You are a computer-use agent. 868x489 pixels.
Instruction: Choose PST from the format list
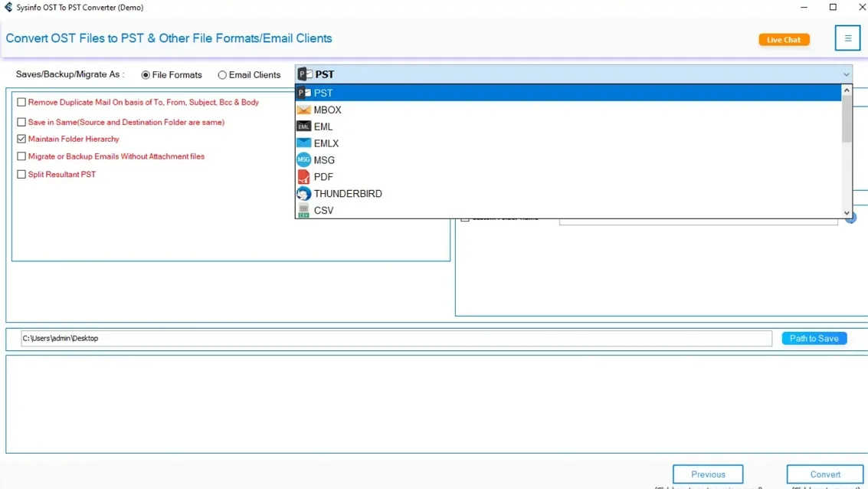pos(568,93)
